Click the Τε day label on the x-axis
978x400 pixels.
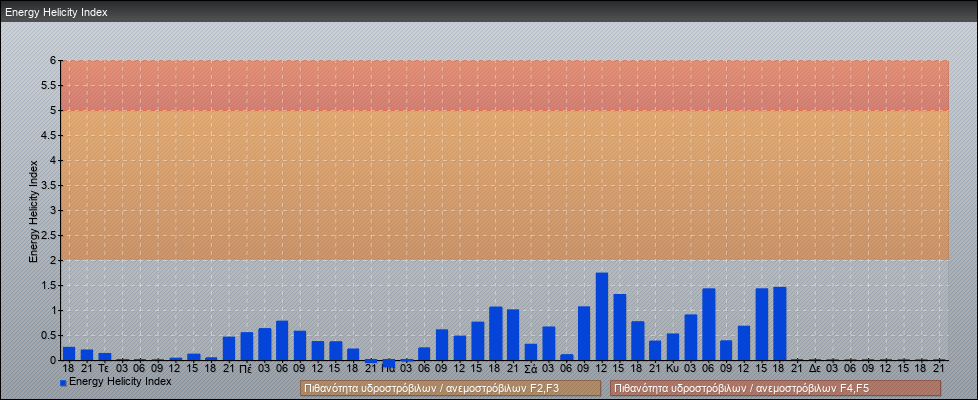coord(104,370)
